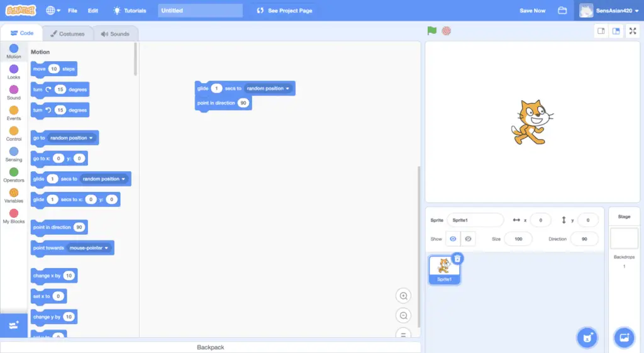Click the x value in go to x y block
Image resolution: width=644 pixels, height=353 pixels.
point(58,159)
